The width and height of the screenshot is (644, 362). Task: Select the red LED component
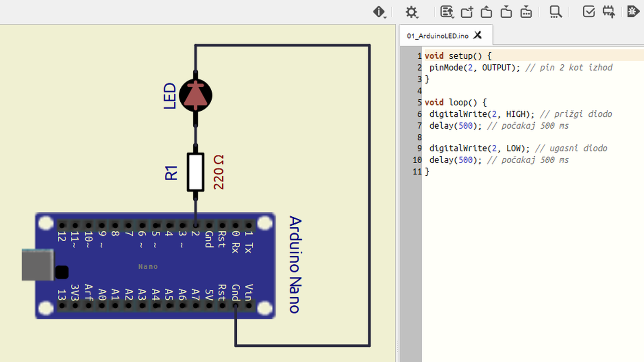click(x=196, y=96)
